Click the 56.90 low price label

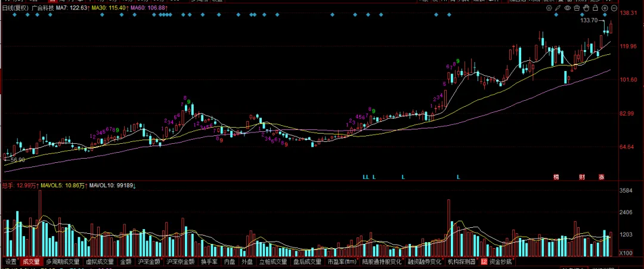click(18, 160)
